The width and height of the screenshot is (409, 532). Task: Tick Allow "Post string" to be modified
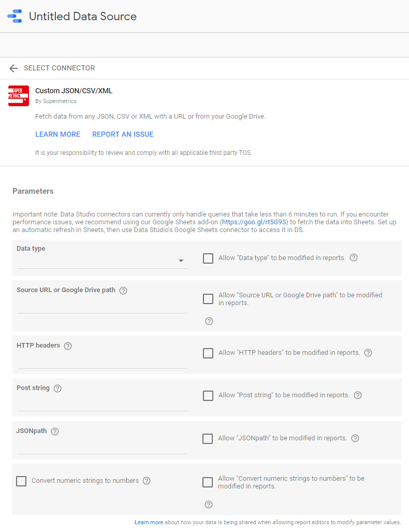click(x=208, y=396)
